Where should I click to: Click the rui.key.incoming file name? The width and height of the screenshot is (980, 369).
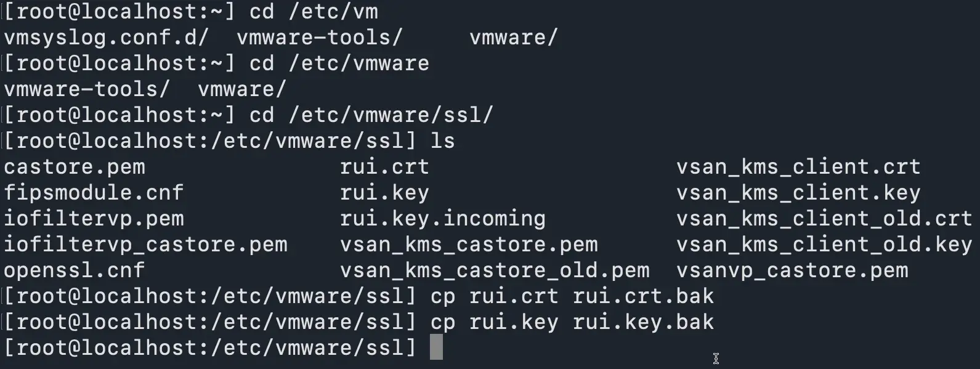(443, 219)
